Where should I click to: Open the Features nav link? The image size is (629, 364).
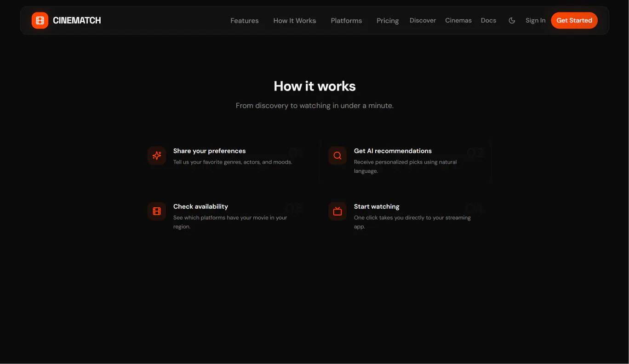tap(245, 21)
